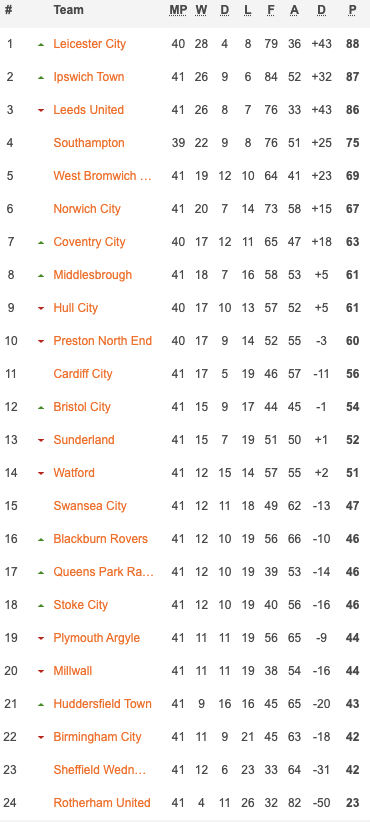
Task: Click the Team column header
Action: click(x=68, y=10)
